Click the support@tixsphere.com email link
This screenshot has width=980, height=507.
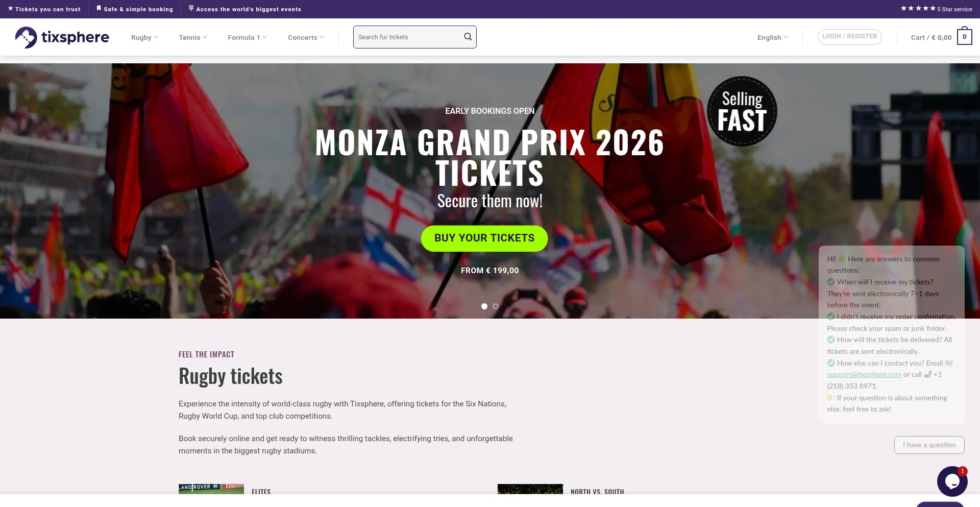pyautogui.click(x=864, y=374)
